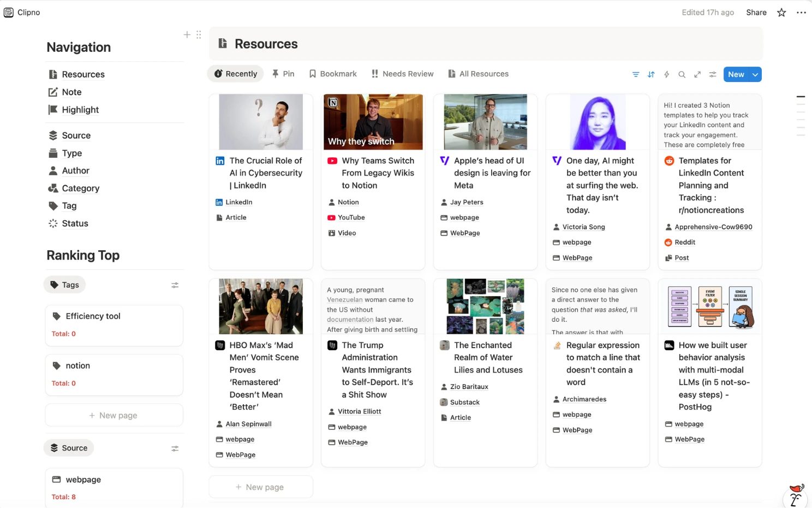Open the automations lightning bolt icon

coord(666,74)
